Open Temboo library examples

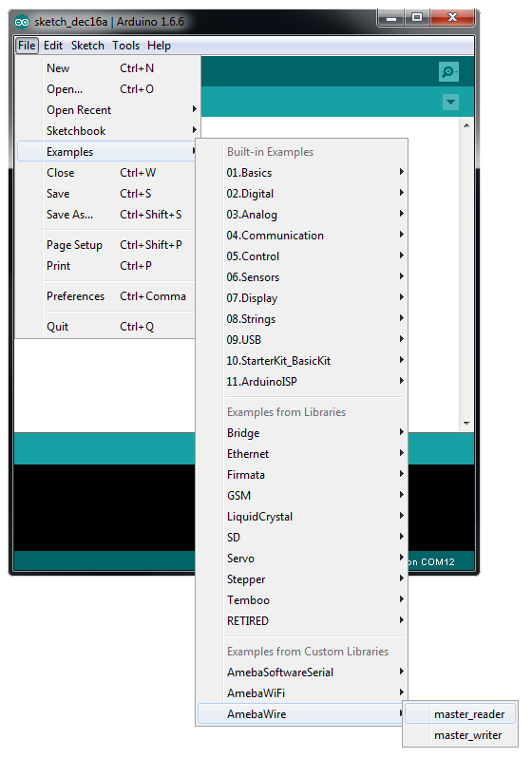pyautogui.click(x=302, y=600)
